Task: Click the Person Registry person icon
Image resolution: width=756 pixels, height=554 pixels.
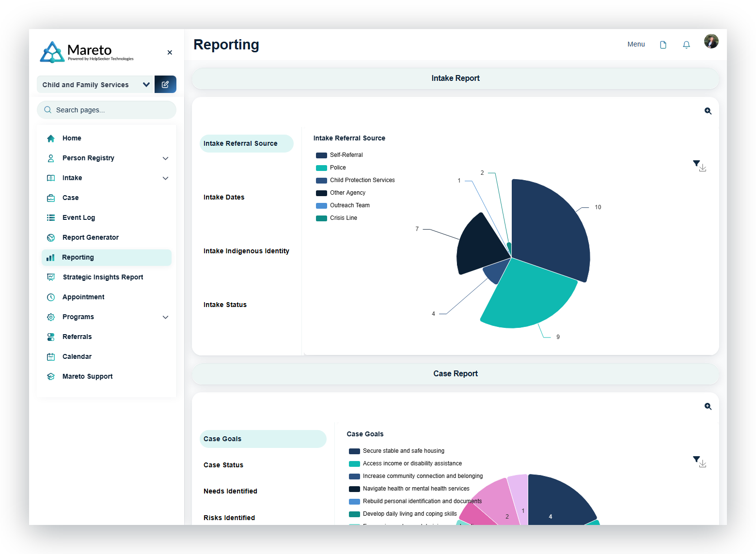Action: point(51,158)
